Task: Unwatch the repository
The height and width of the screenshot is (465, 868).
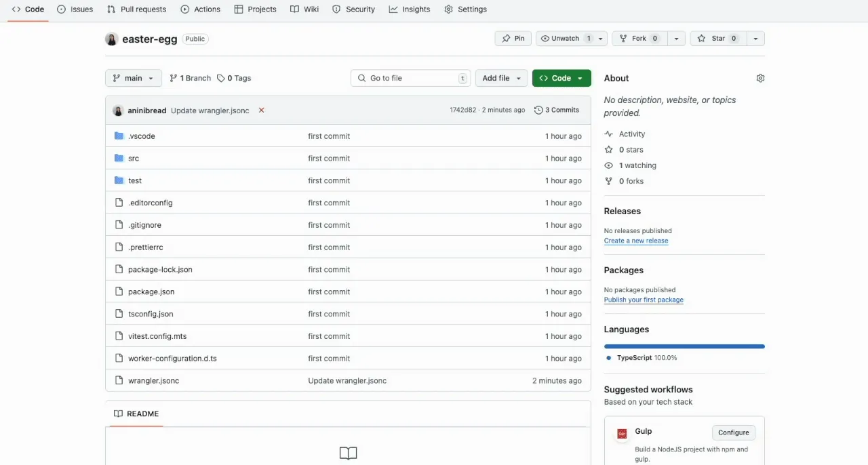Action: pyautogui.click(x=564, y=38)
